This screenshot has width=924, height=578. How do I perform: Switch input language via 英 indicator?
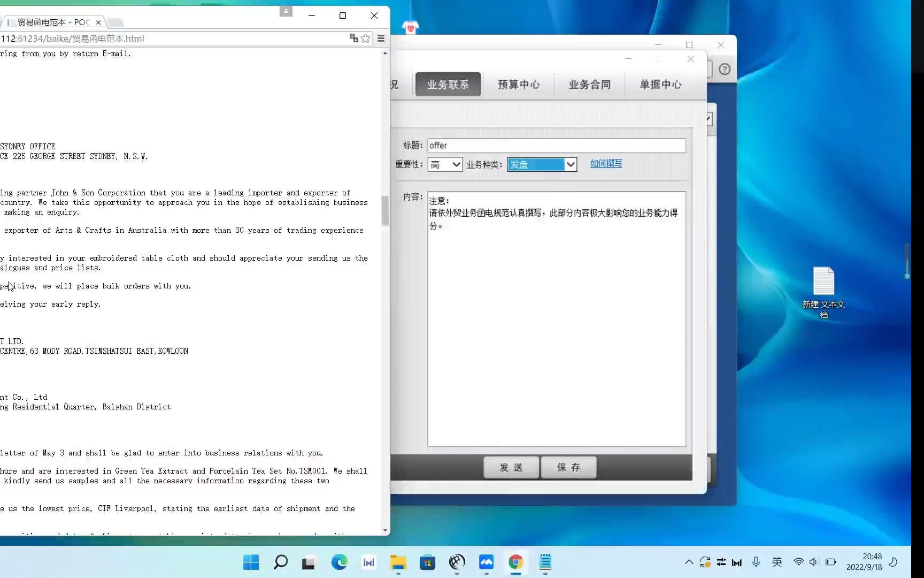click(x=777, y=562)
